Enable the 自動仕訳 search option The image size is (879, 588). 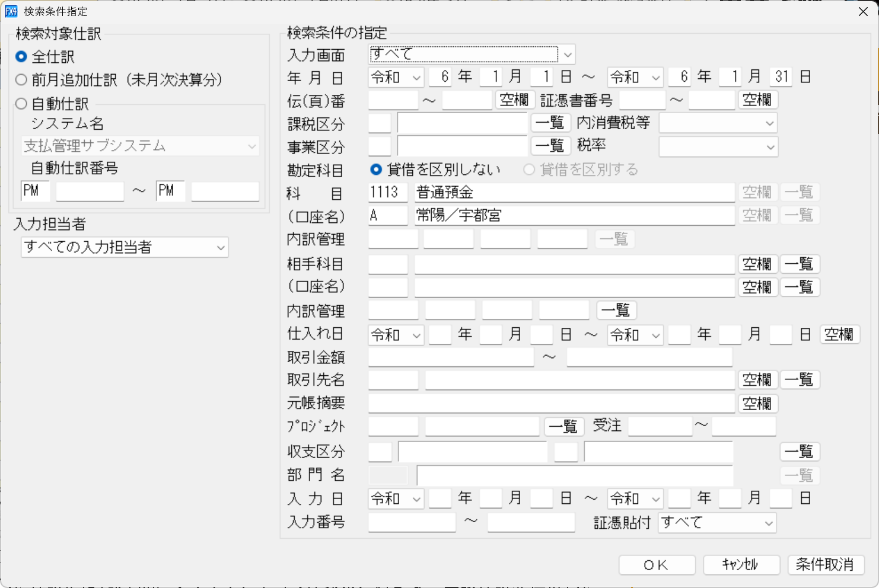(x=21, y=103)
